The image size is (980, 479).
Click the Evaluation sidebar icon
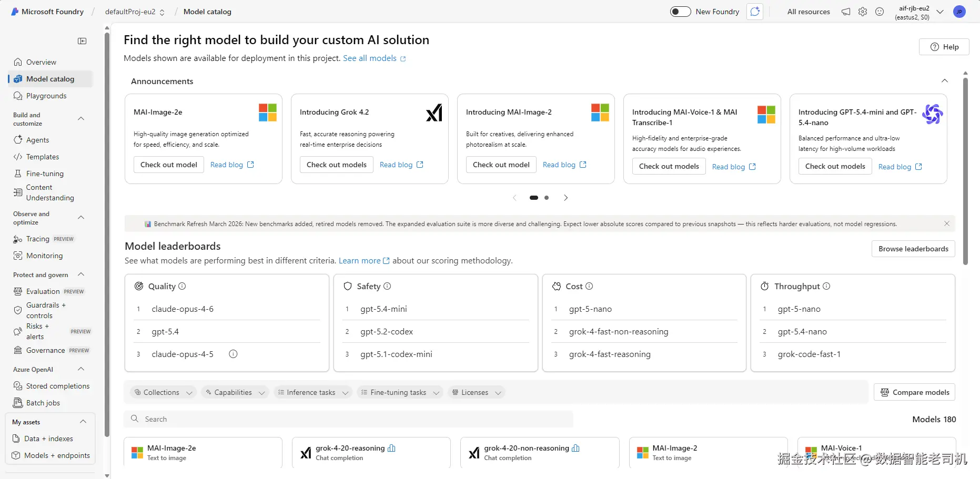pos(18,291)
